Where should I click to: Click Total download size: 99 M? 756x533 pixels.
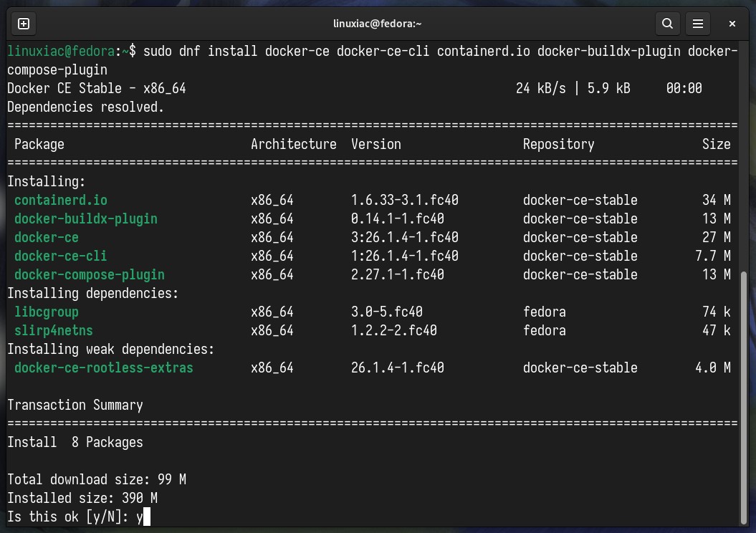[x=97, y=479]
